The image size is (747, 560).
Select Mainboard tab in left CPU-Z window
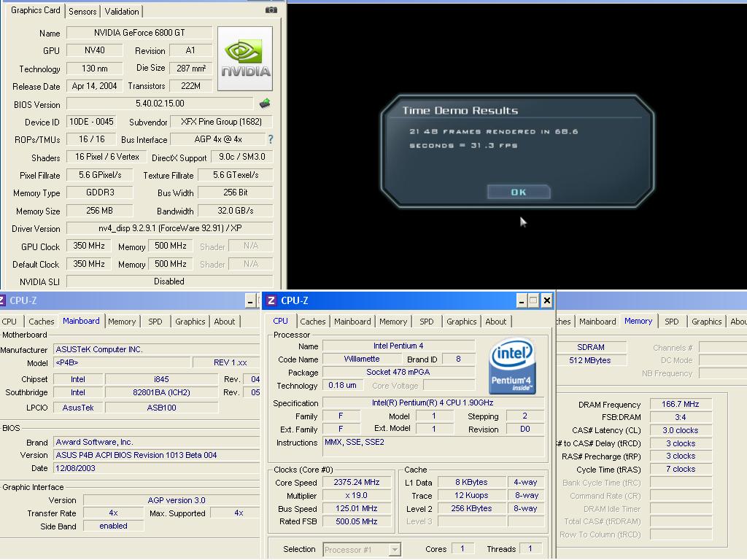82,321
